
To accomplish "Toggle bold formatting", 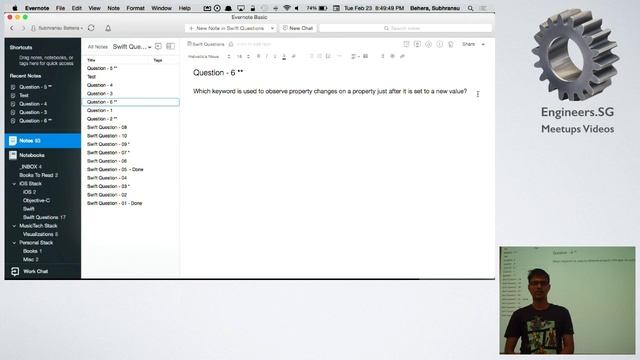I will pyautogui.click(x=258, y=56).
